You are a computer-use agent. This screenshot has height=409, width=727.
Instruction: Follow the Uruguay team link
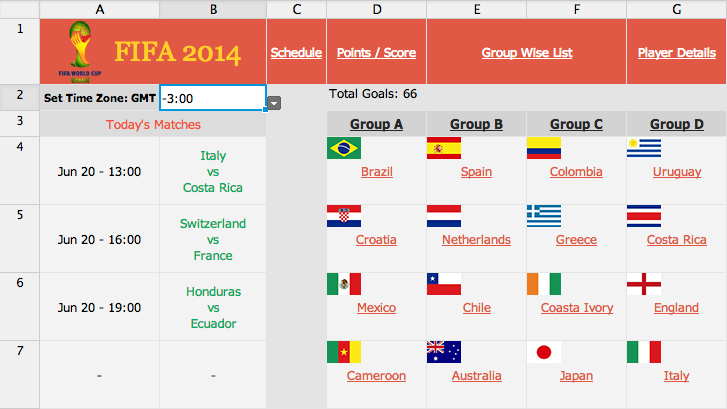click(x=676, y=172)
